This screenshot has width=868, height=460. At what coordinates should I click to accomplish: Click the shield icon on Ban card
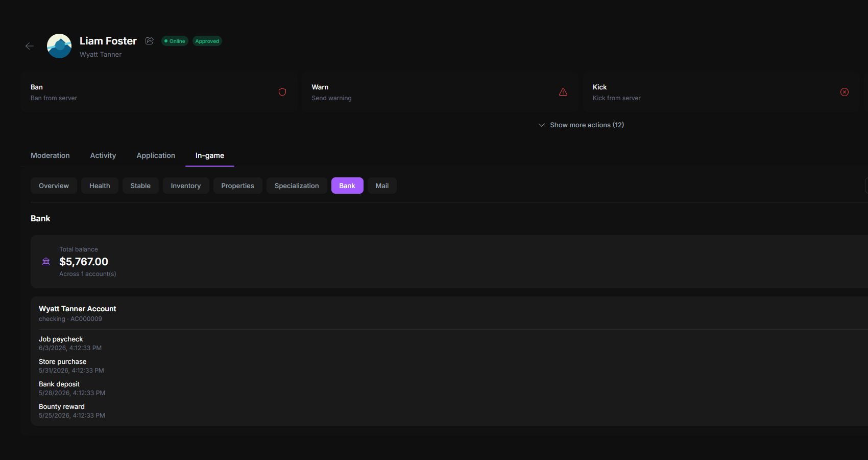[x=282, y=92]
